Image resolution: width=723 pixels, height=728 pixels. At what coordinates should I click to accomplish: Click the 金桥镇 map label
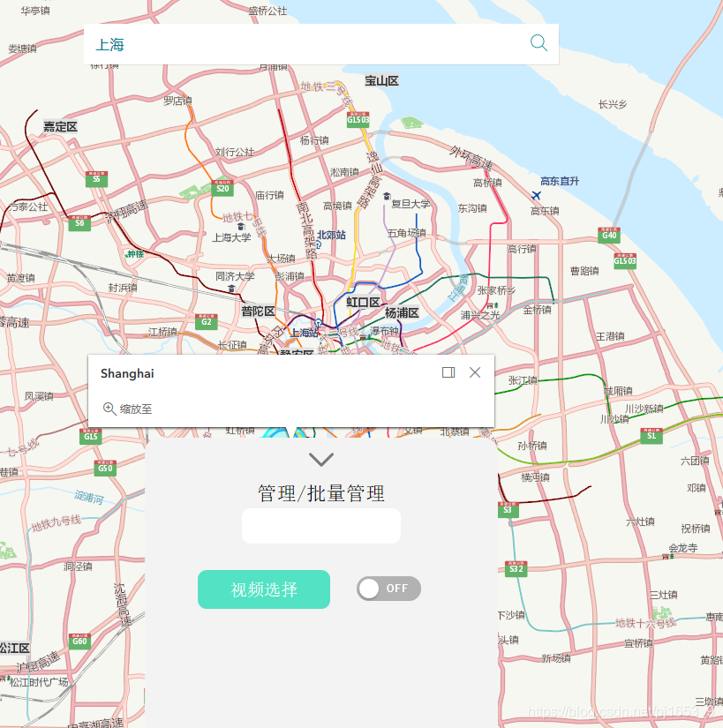point(538,310)
